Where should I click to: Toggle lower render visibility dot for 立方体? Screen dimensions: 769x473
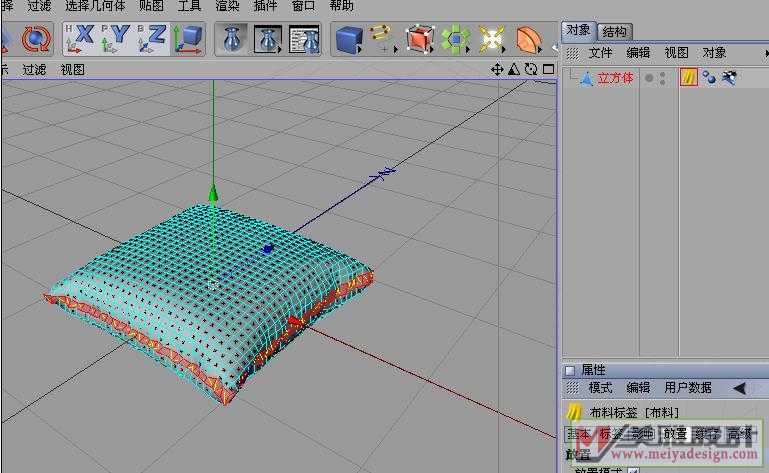663,81
